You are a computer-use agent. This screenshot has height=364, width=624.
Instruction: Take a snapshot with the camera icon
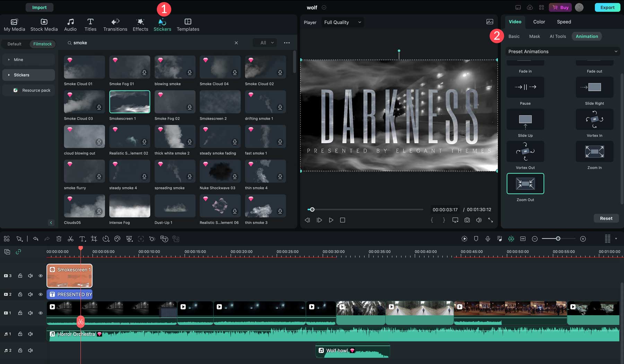click(467, 220)
